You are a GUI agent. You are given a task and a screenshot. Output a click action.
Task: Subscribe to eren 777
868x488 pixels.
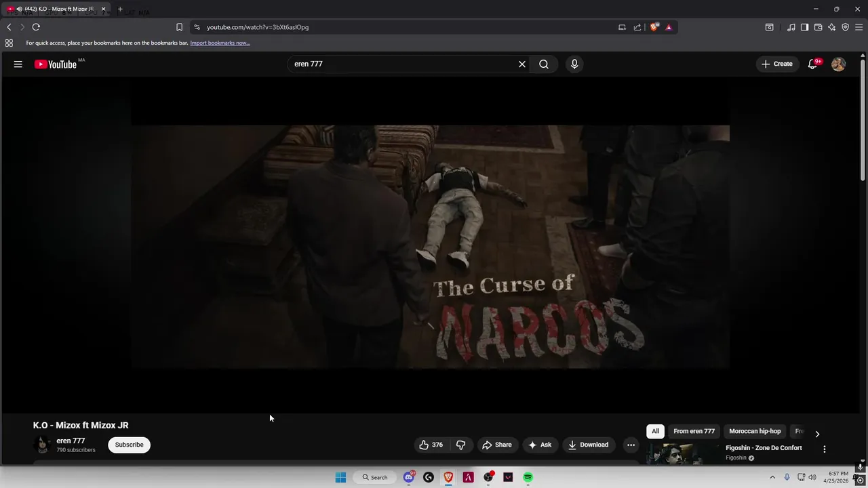pos(129,445)
